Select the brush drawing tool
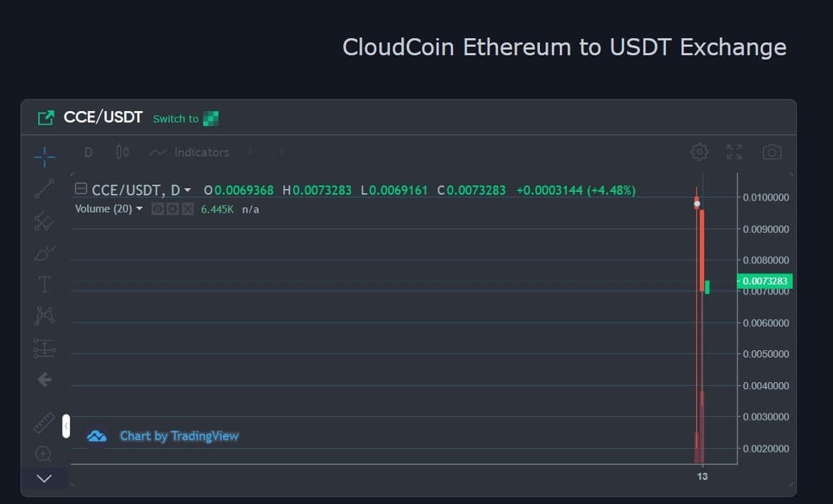 pos(44,253)
